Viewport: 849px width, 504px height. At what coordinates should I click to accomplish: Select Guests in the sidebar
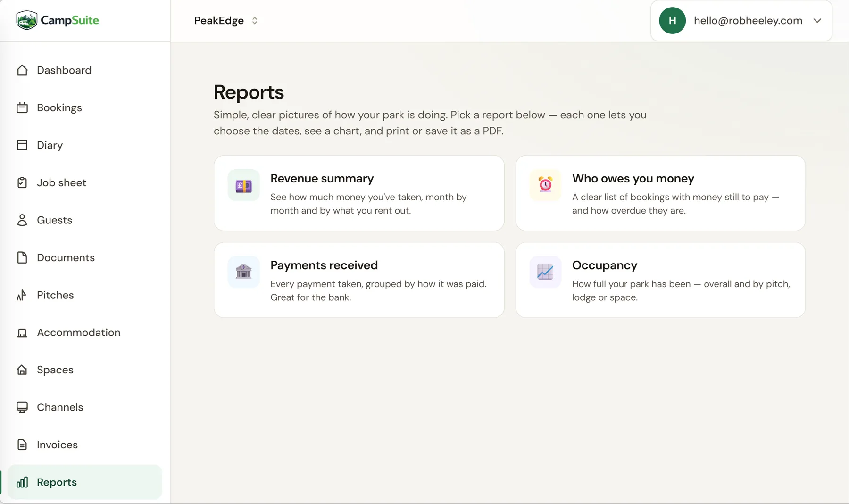[85, 220]
